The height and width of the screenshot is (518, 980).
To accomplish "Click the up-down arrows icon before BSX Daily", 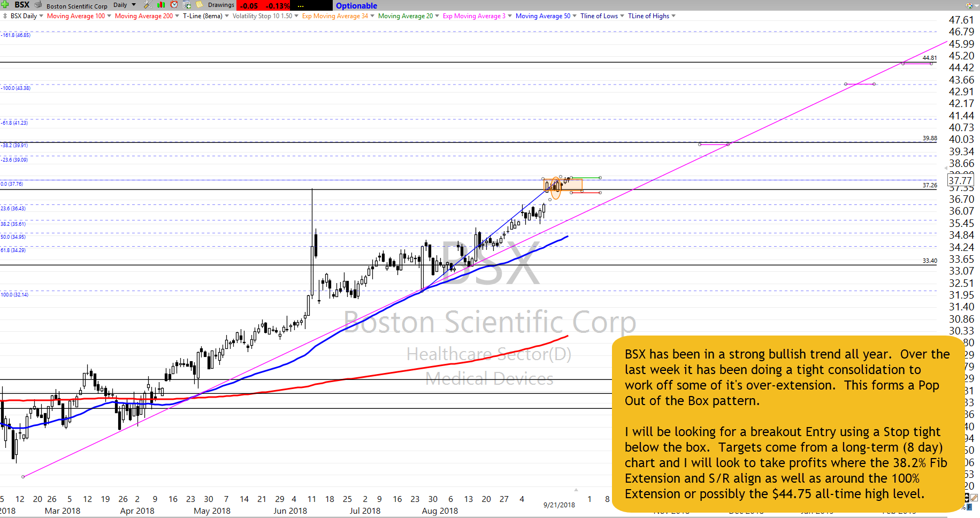I will [5, 16].
